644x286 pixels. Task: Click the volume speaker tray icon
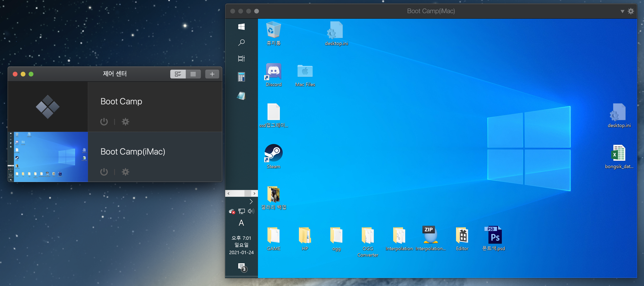[251, 211]
